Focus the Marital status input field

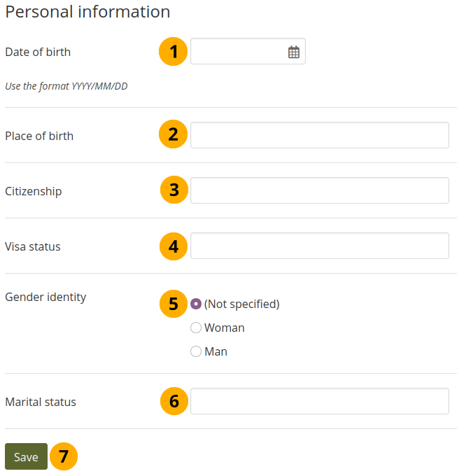(x=319, y=401)
